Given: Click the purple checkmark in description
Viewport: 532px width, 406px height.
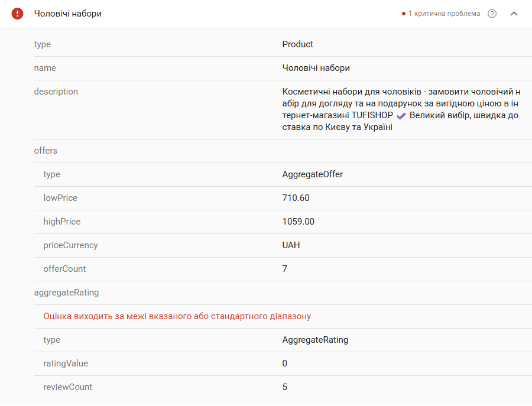Looking at the screenshot, I should (401, 116).
